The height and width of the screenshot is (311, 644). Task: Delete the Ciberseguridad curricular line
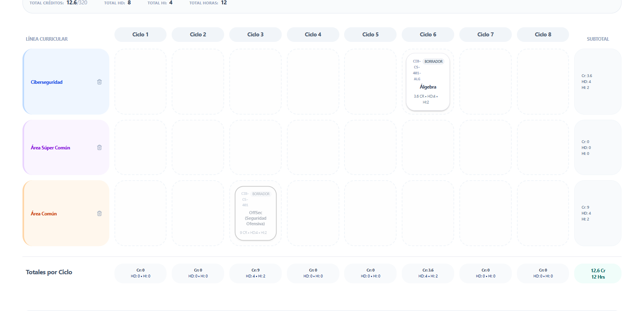99,82
